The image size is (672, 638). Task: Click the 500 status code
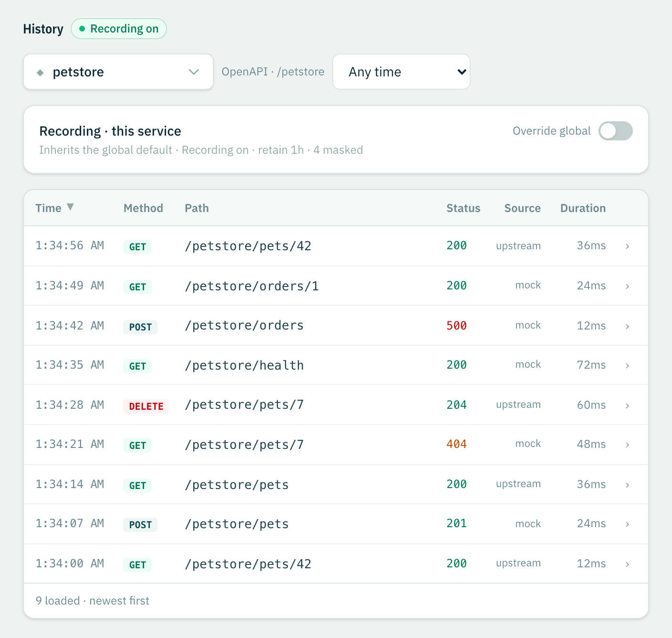click(457, 326)
